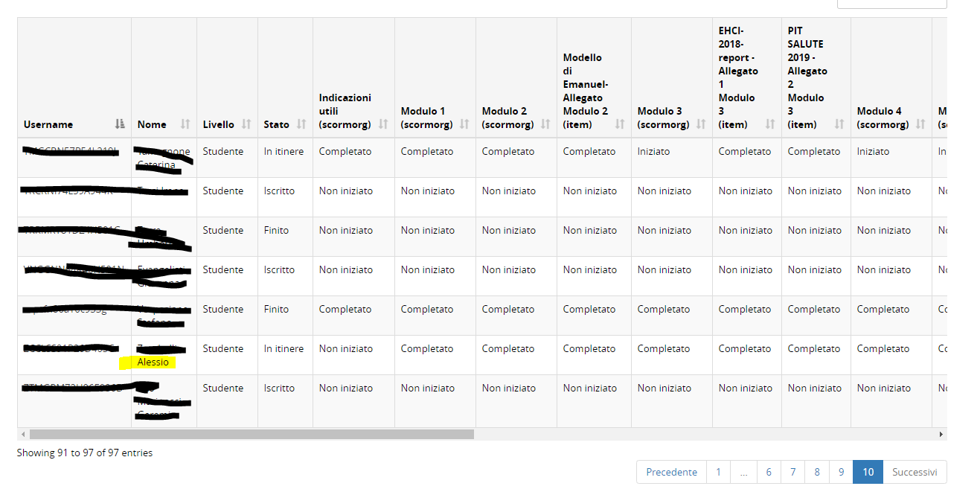Click the Successivi pagination button
Image resolution: width=980 pixels, height=489 pixels.
(x=915, y=472)
